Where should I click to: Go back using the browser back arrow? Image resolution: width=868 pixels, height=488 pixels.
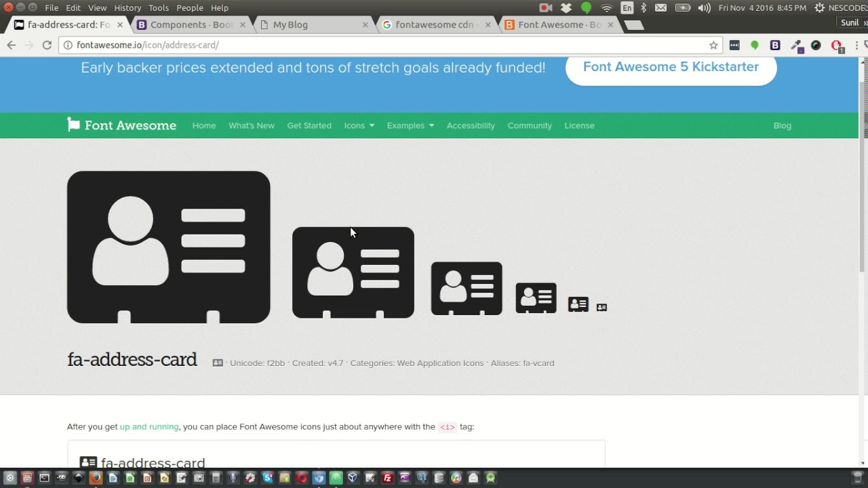(x=12, y=45)
